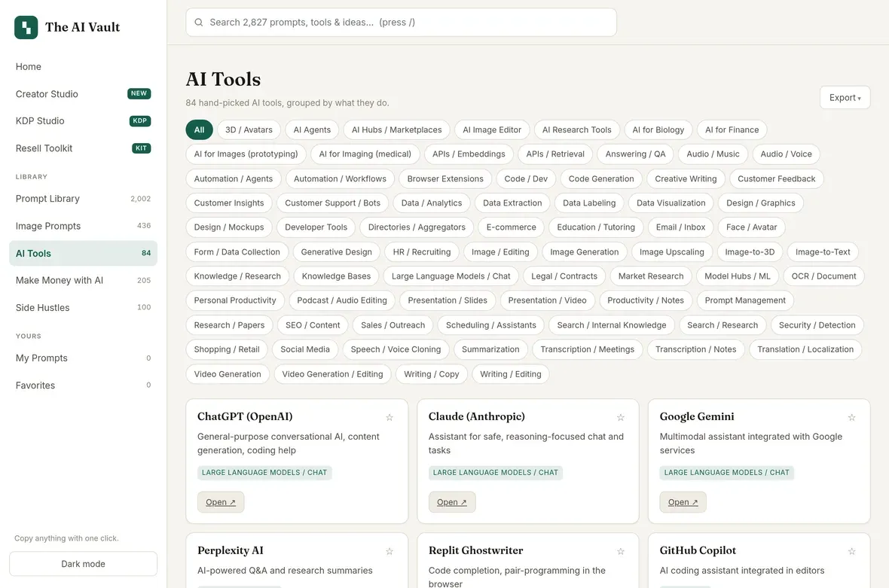
Task: Choose the Speech / Voice Cloning filter
Action: pos(396,349)
